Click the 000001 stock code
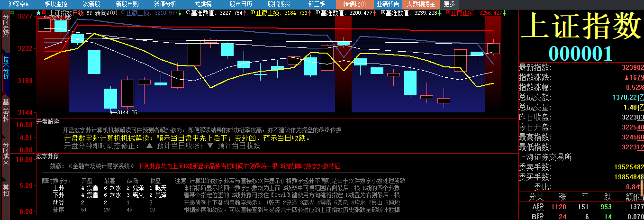The width and height of the screenshot is (644, 220). tap(581, 53)
